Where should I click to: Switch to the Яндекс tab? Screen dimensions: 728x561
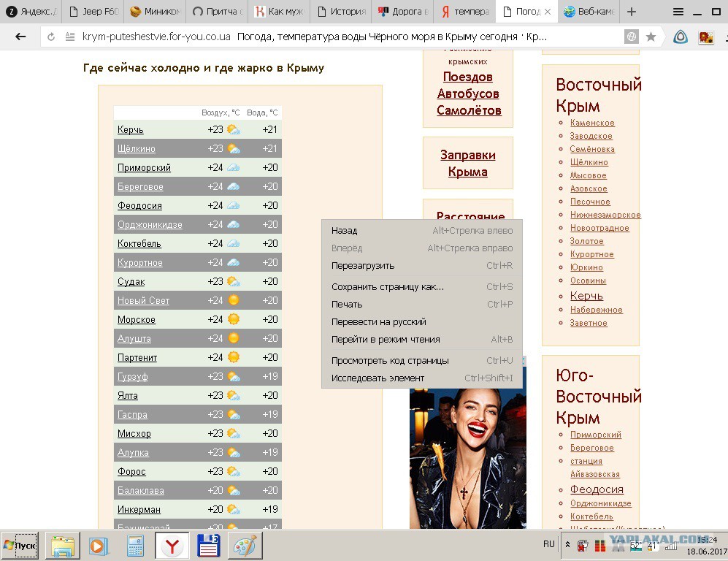[31, 12]
